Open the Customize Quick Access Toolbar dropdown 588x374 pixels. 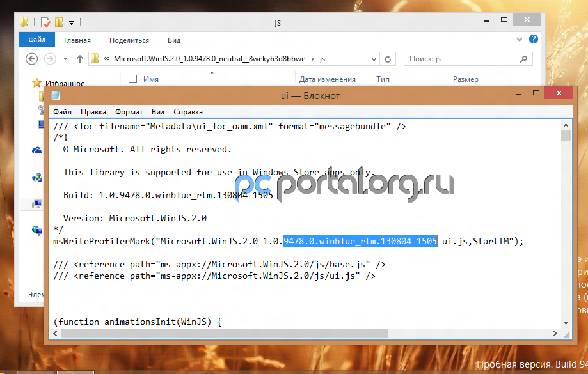coord(71,22)
